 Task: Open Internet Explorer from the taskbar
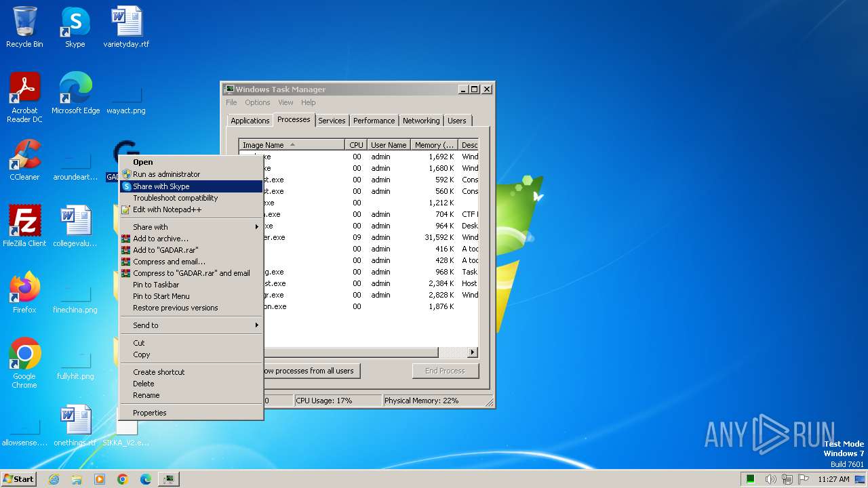point(54,479)
